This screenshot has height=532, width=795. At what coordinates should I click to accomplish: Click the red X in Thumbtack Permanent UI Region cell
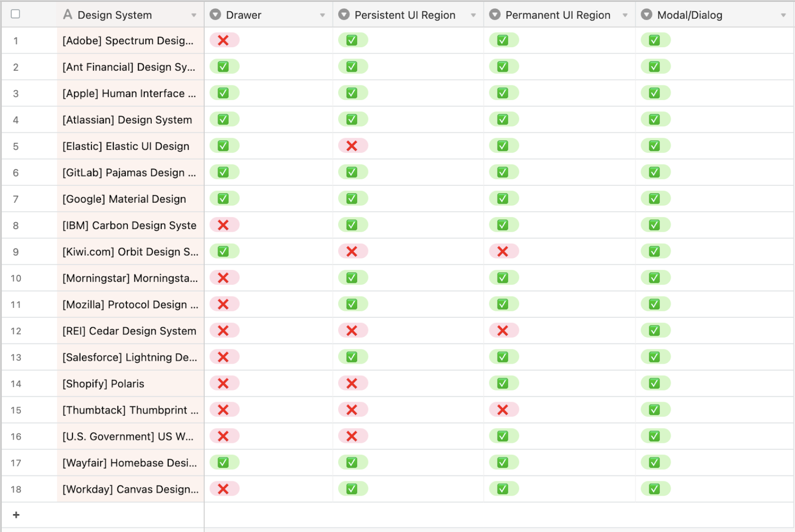pos(503,410)
